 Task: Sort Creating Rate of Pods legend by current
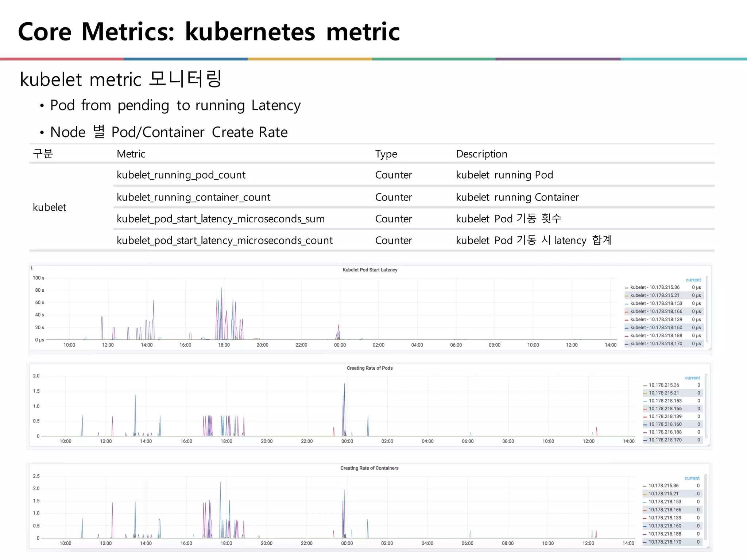(x=692, y=378)
